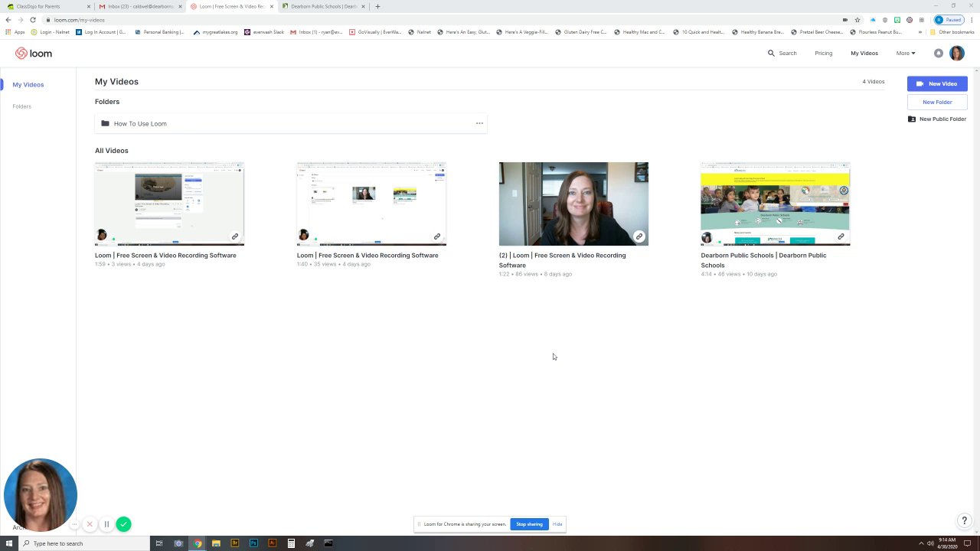Screen dimensions: 980x551
Task: Open the everwash Slack bookmark
Action: [264, 32]
